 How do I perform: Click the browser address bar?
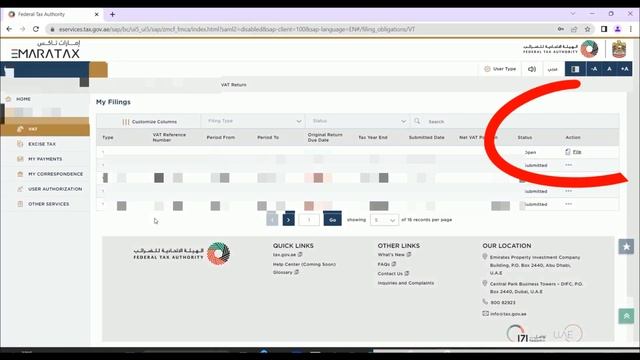point(302,29)
